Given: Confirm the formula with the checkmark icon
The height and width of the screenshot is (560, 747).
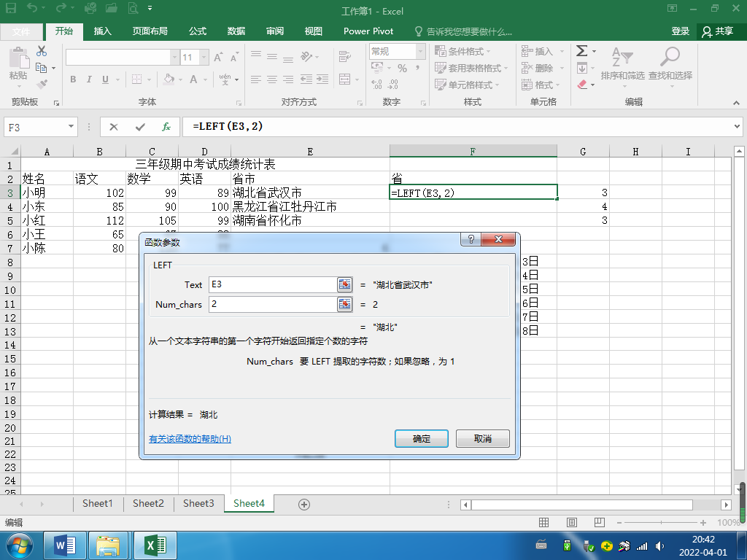Looking at the screenshot, I should coord(140,127).
